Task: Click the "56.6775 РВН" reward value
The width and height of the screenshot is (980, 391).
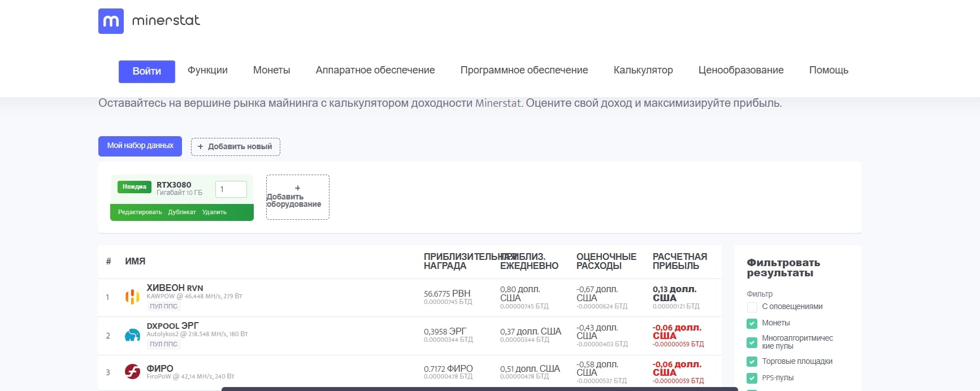Action: [447, 294]
